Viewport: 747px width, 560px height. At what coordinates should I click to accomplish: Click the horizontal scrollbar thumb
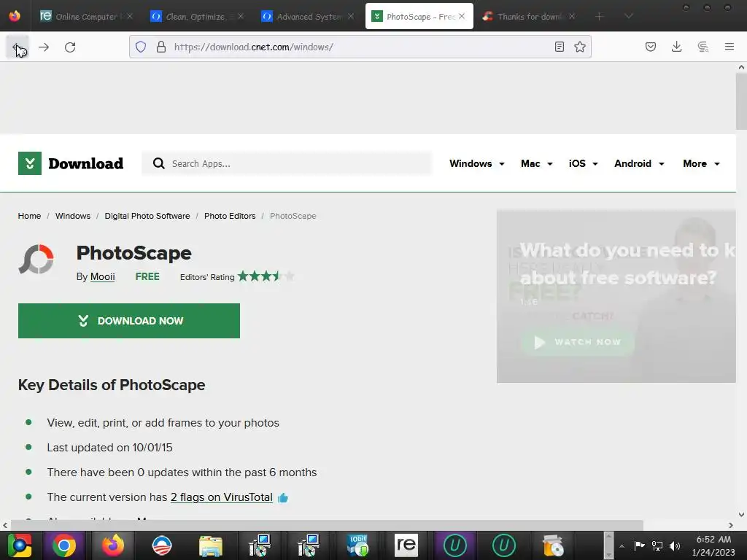[327, 525]
